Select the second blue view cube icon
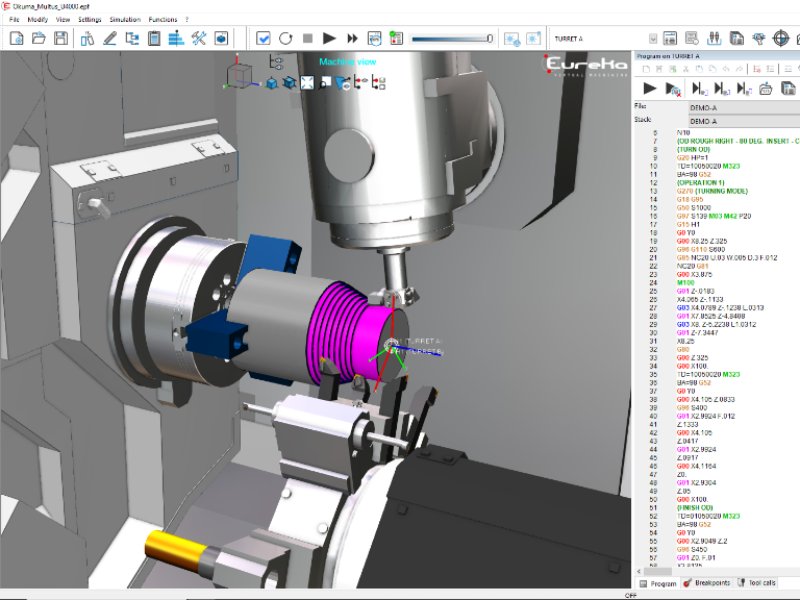Screen dimensions: 800x600 (x=289, y=83)
